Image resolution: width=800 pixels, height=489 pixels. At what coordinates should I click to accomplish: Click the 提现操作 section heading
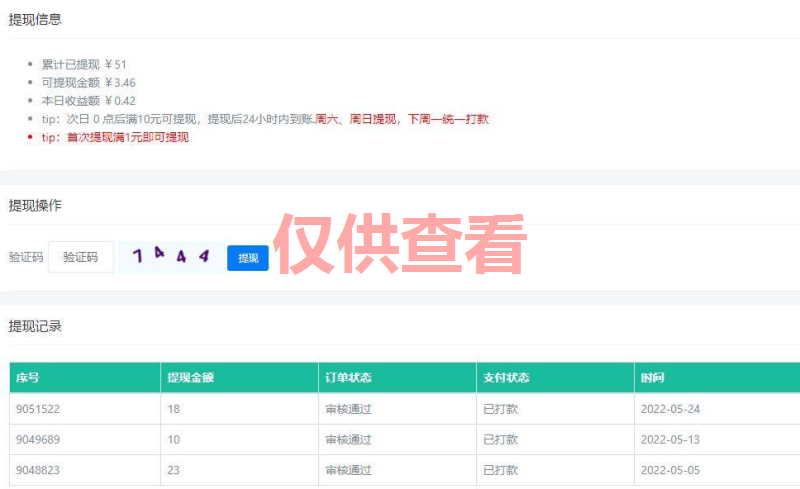pos(35,205)
